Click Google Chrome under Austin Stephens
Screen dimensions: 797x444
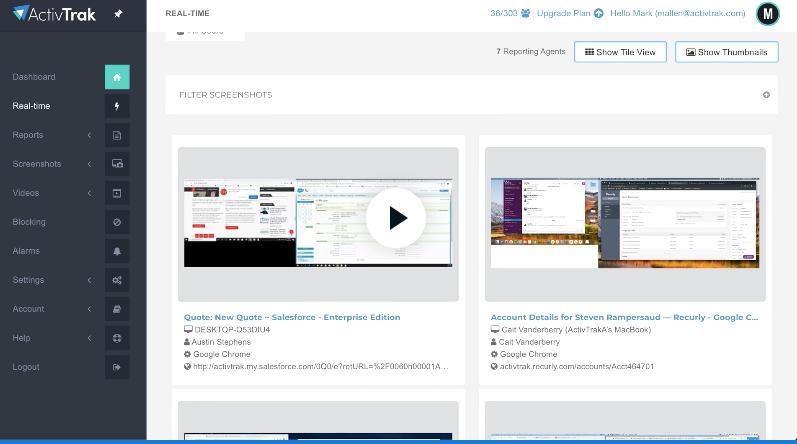(x=222, y=354)
